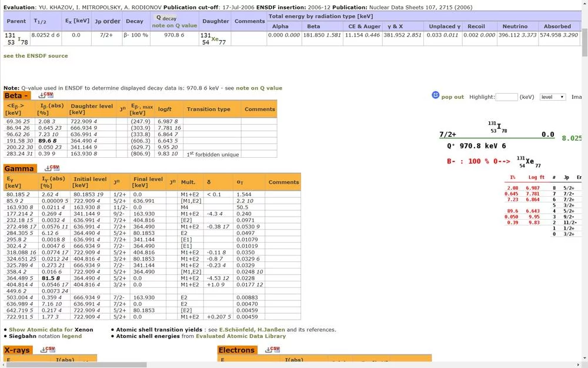Select gamma energy '449.6 2'
This screenshot has height=368, width=588.
pyautogui.click(x=16, y=291)
